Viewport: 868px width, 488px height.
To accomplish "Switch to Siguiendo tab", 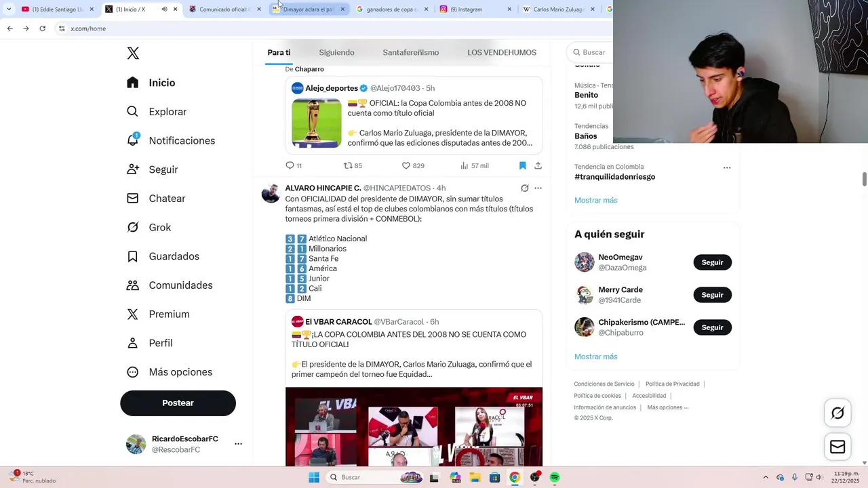I will tap(336, 52).
